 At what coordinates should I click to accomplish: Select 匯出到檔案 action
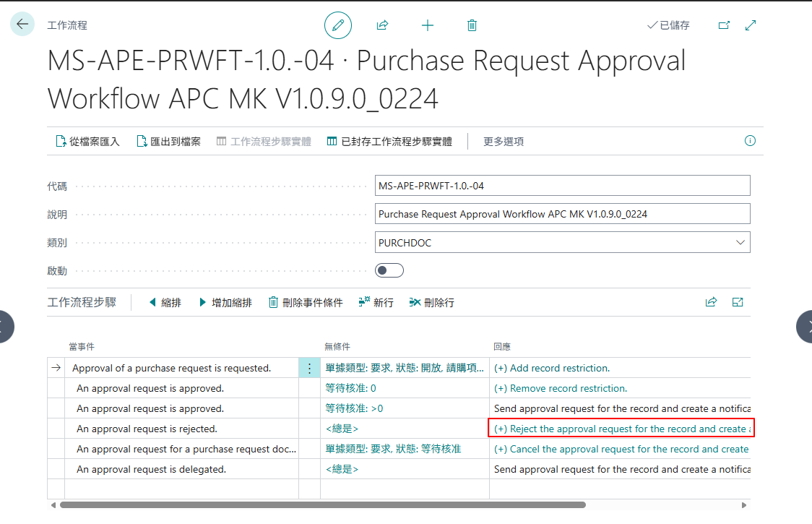click(169, 142)
